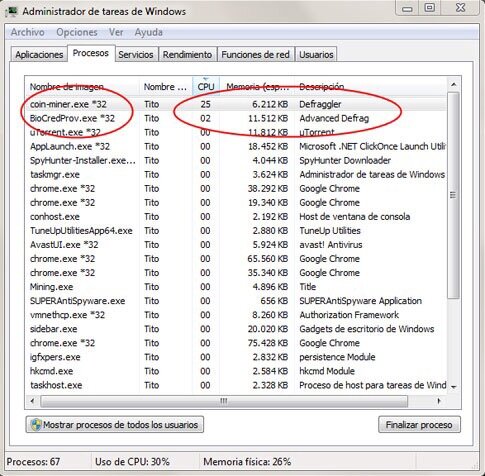Click the Host de ventana de consola description
Image resolution: width=485 pixels, height=476 pixels.
pos(355,217)
